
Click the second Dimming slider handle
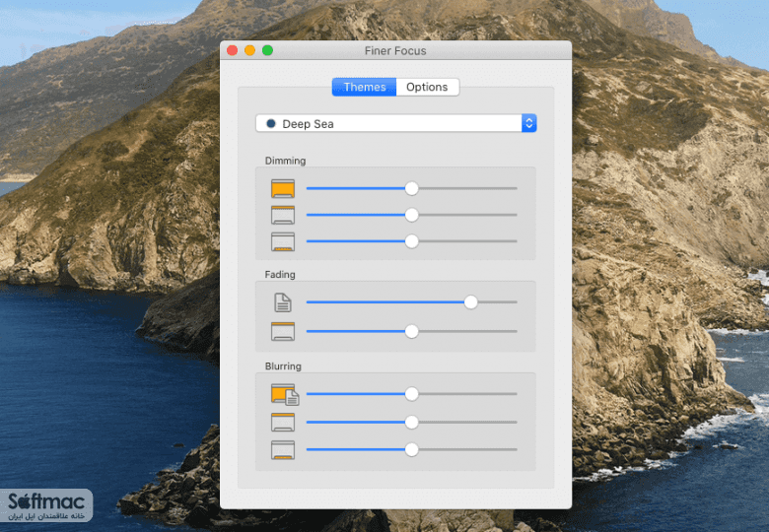412,215
